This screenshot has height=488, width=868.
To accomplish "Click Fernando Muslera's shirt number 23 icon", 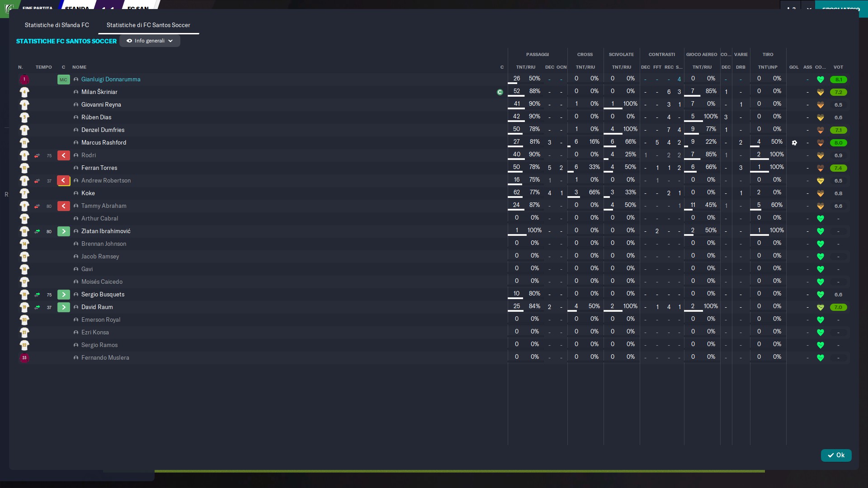I will 24,358.
